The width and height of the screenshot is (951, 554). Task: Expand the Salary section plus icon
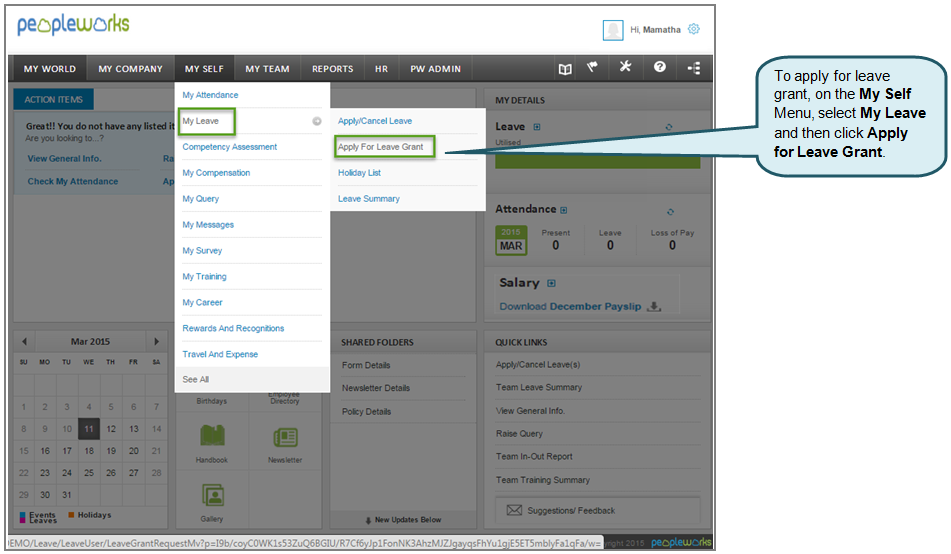[x=551, y=283]
